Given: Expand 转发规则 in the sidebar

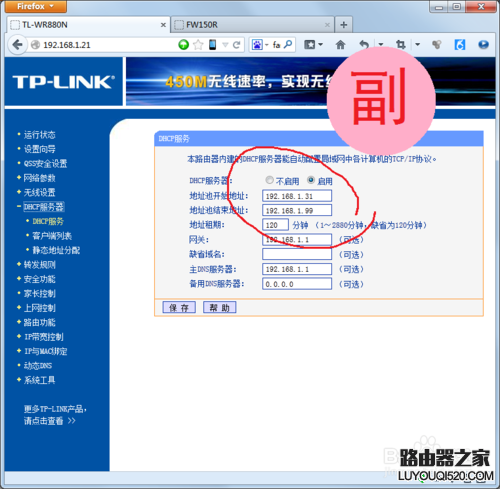Looking at the screenshot, I should 39,265.
